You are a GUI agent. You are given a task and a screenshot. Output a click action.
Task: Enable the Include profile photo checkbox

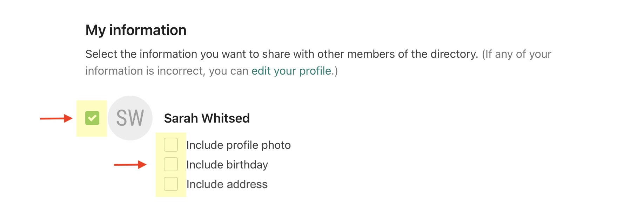pyautogui.click(x=171, y=145)
